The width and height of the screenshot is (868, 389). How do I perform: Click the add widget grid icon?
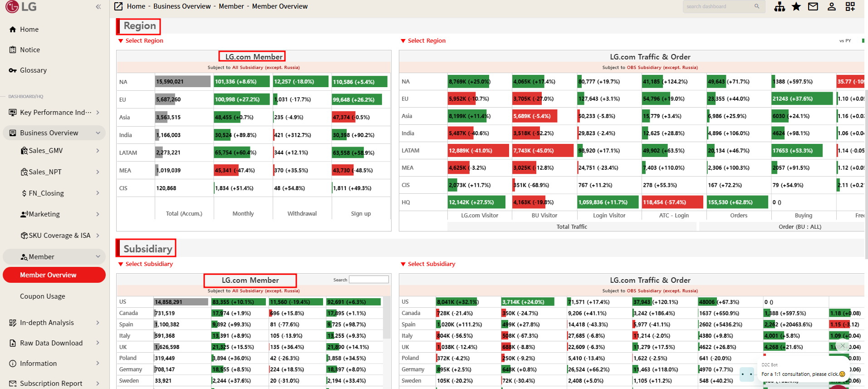[x=850, y=7]
